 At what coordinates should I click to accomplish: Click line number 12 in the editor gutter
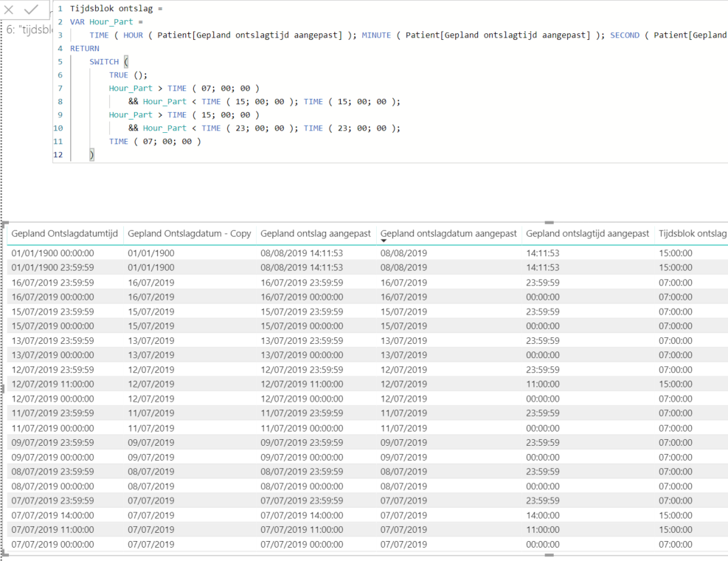[x=58, y=155]
